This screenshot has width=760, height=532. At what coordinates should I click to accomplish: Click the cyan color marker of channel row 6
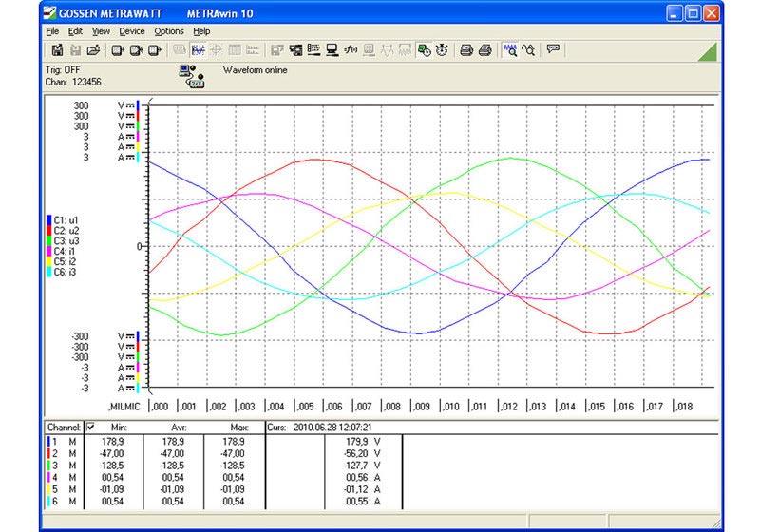point(48,502)
